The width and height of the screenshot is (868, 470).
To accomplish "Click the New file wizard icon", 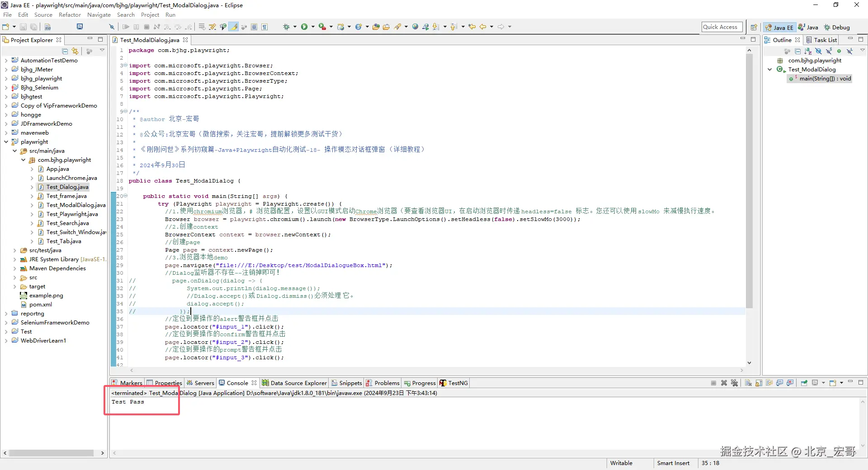I will (6, 27).
